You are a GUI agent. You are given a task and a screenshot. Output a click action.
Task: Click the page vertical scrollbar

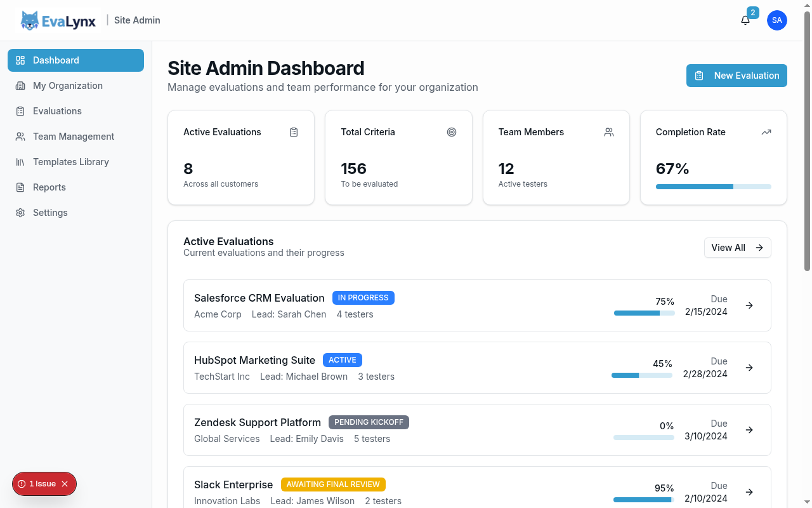pyautogui.click(x=808, y=141)
